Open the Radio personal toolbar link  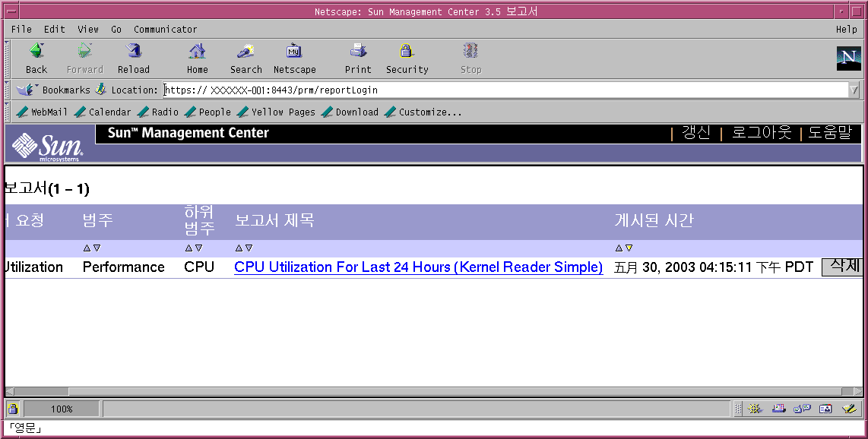click(158, 112)
